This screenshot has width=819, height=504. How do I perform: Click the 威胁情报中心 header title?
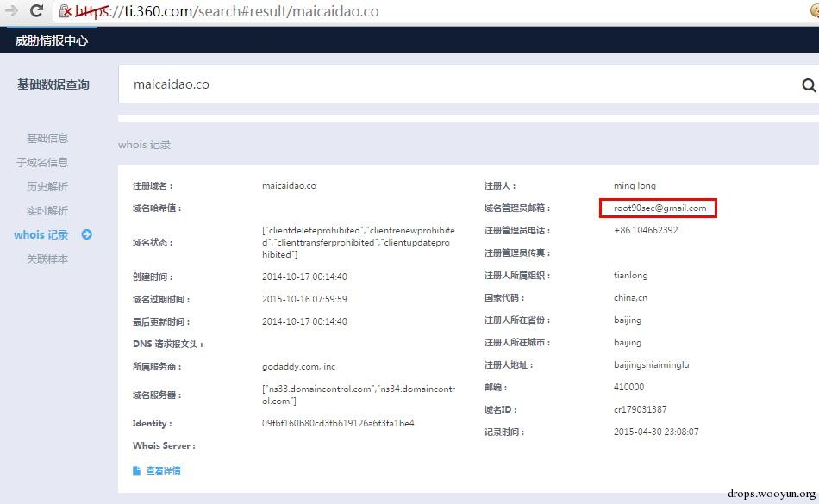[x=51, y=40]
